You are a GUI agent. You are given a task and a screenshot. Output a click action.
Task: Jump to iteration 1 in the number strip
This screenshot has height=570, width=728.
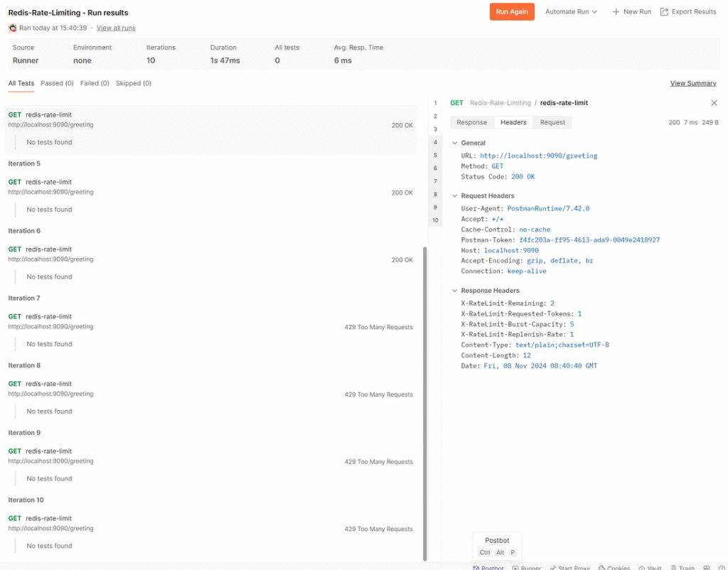click(435, 103)
